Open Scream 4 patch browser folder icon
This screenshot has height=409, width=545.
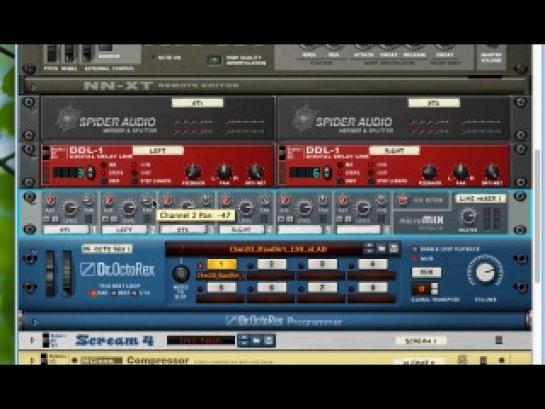point(257,341)
